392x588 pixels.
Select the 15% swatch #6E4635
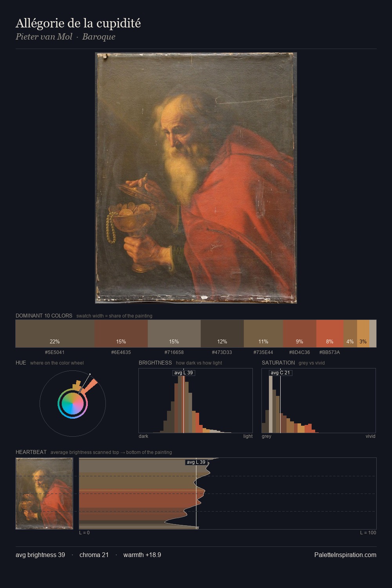pyautogui.click(x=121, y=334)
